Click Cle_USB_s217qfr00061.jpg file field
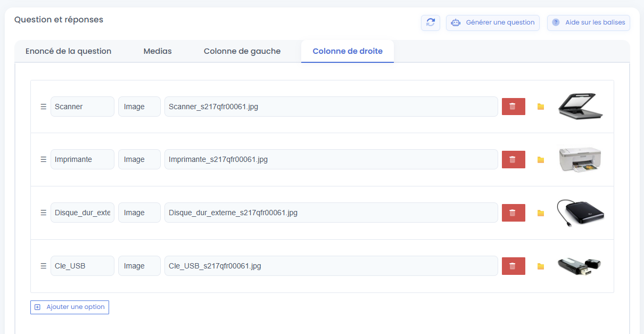 coord(331,266)
